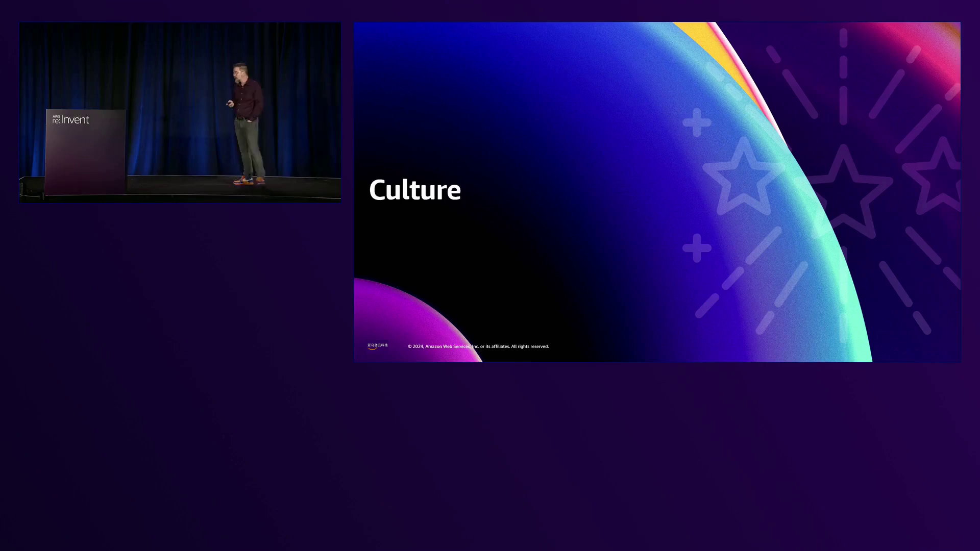Select the lower plus symbol on the slide
The width and height of the screenshot is (980, 551).
[697, 248]
